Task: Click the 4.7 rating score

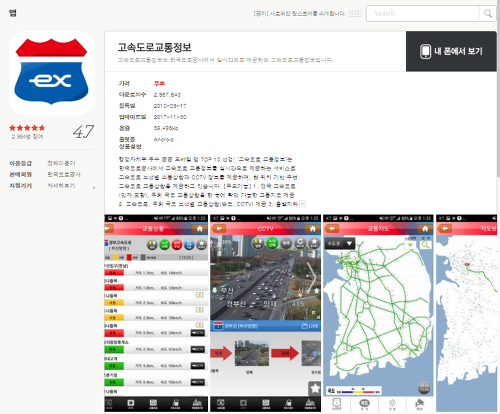Action: (83, 132)
